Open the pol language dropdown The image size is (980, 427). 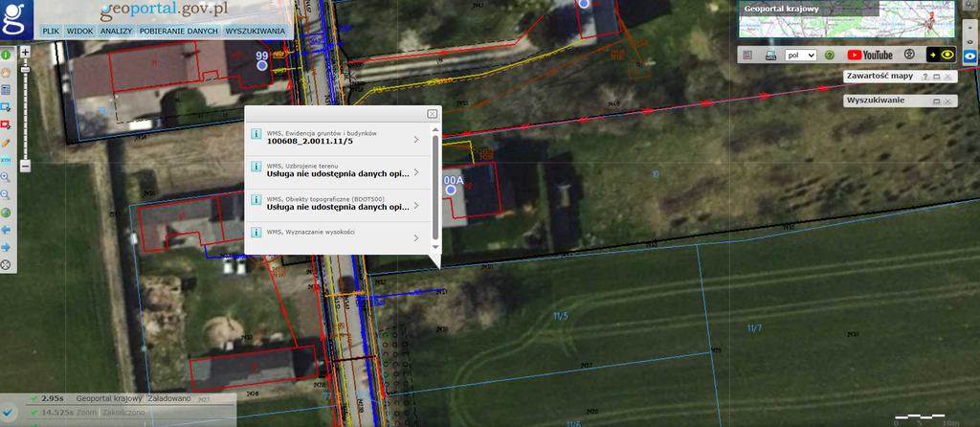tap(800, 56)
